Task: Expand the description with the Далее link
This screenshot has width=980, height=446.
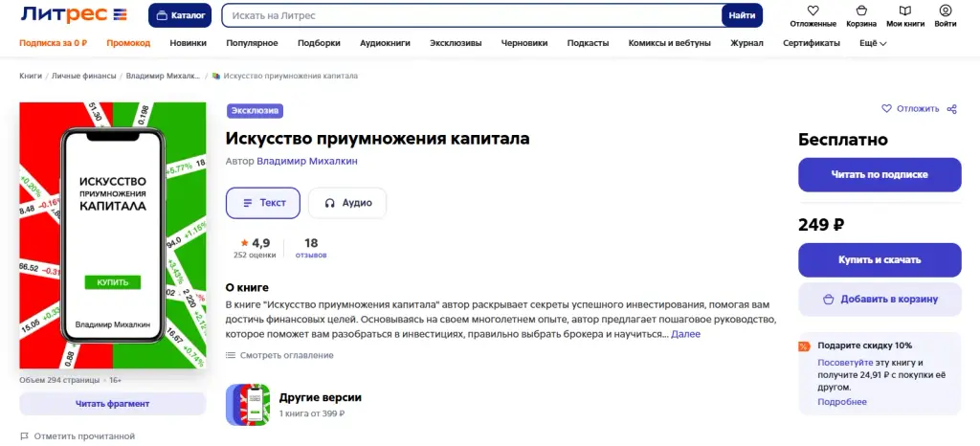Action: click(685, 334)
